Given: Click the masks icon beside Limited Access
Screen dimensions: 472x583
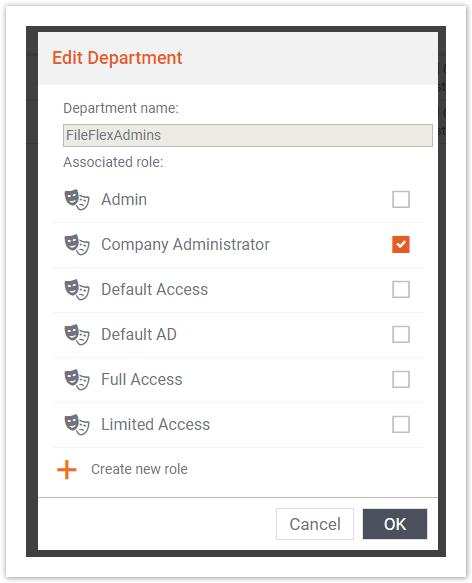Looking at the screenshot, I should 77,425.
